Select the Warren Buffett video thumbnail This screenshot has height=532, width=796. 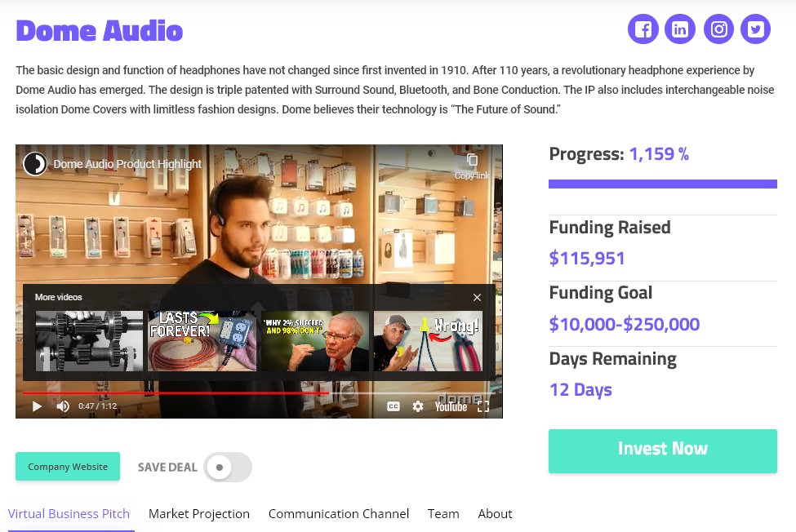pos(315,341)
